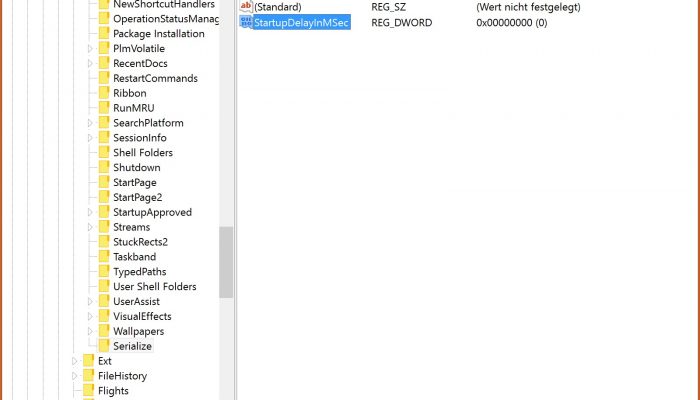This screenshot has height=400, width=700.
Task: Click the User Shell Folders key icon
Action: [x=104, y=287]
